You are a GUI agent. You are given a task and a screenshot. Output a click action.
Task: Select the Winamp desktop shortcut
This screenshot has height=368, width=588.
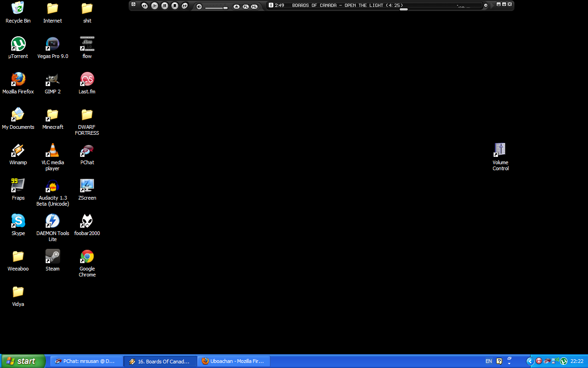(x=18, y=154)
